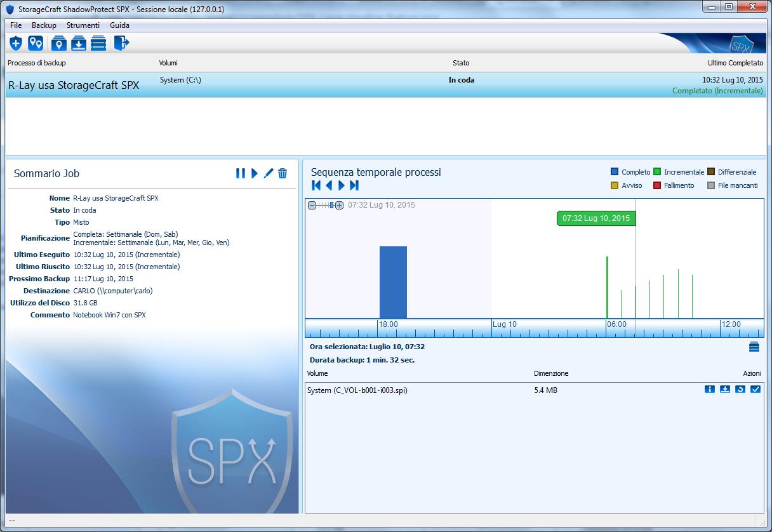The image size is (772, 532).
Task: Click the stacked-disks icon above Azioni
Action: point(754,347)
